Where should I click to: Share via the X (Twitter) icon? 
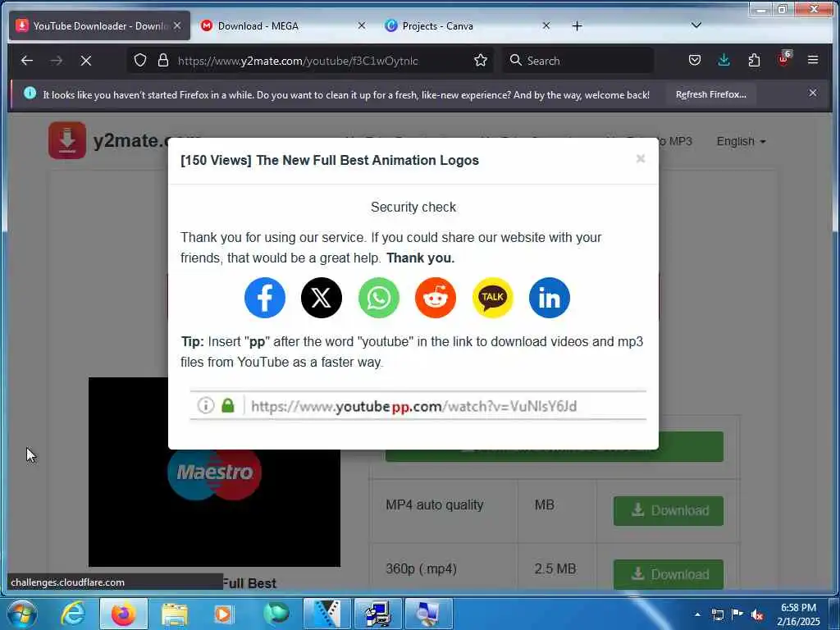(322, 298)
